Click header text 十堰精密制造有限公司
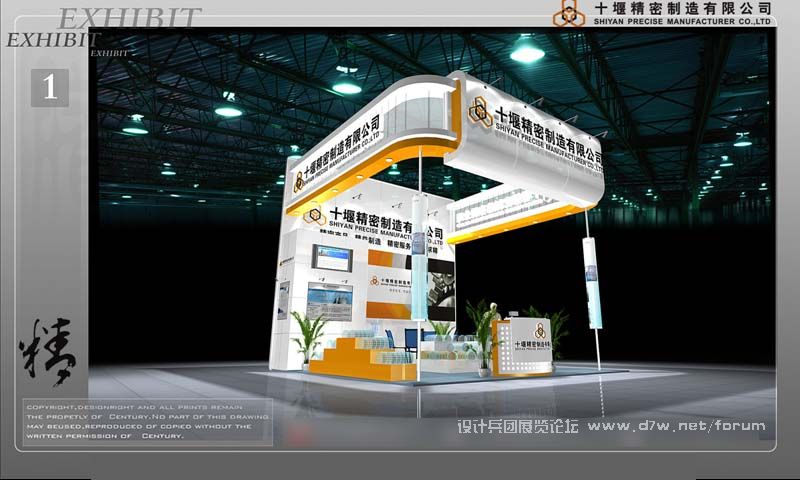 click(683, 9)
